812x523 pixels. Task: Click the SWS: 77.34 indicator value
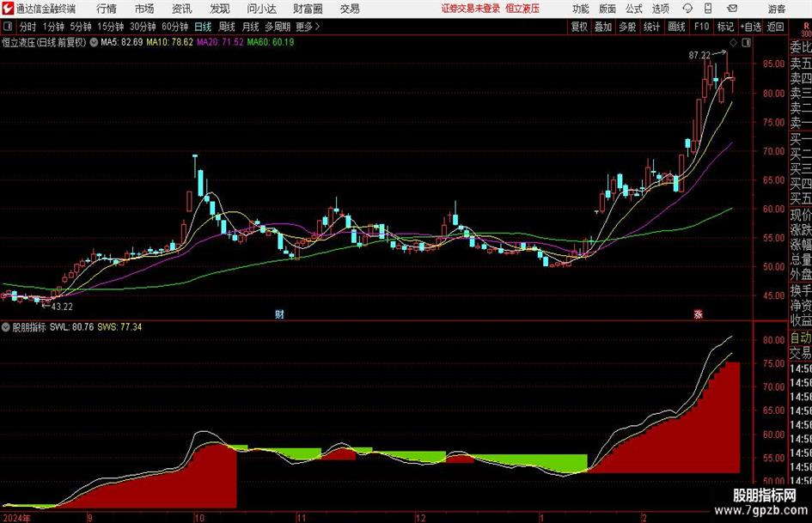[x=119, y=327]
